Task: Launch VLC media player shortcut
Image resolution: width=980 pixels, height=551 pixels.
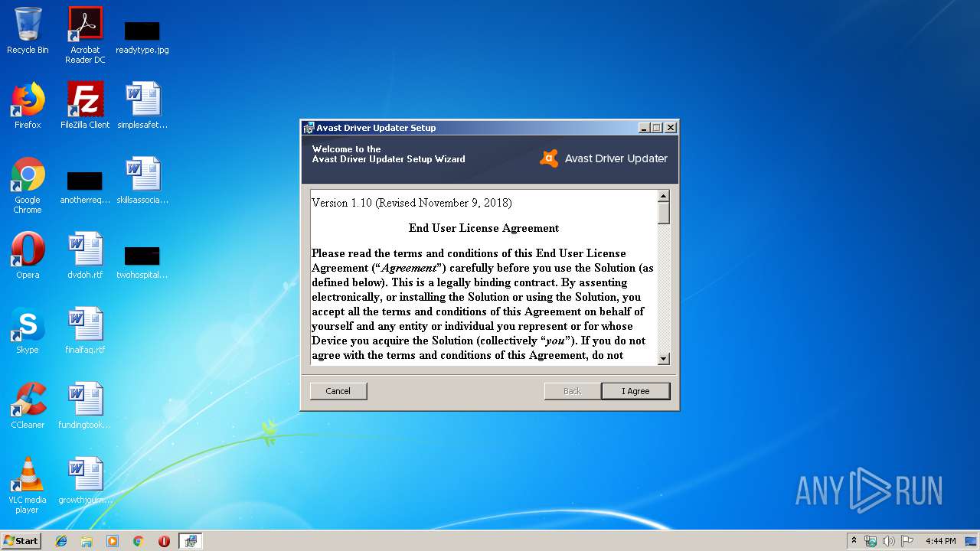Action: click(28, 485)
